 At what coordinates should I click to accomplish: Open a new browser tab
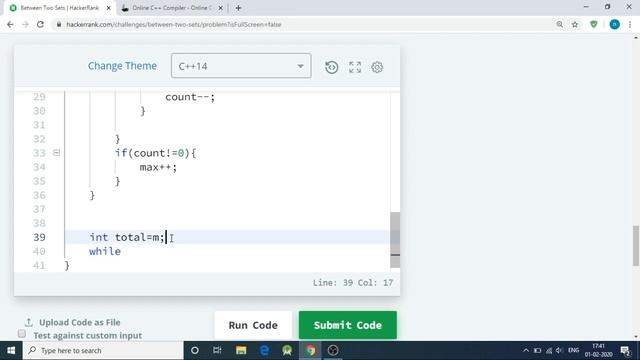pos(238,8)
